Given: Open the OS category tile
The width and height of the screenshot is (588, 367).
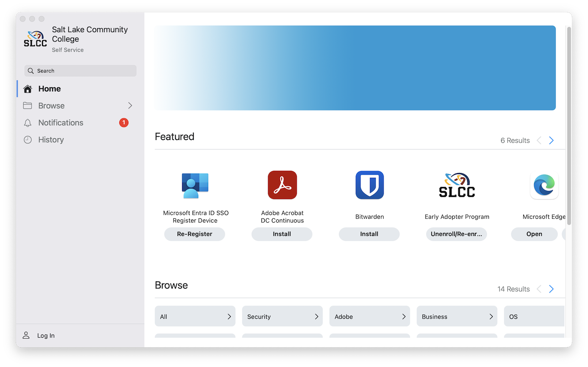Looking at the screenshot, I should coord(534,316).
